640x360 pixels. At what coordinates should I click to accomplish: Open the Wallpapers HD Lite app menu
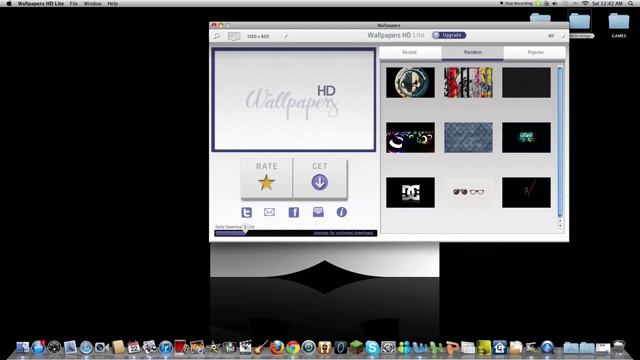pos(40,3)
